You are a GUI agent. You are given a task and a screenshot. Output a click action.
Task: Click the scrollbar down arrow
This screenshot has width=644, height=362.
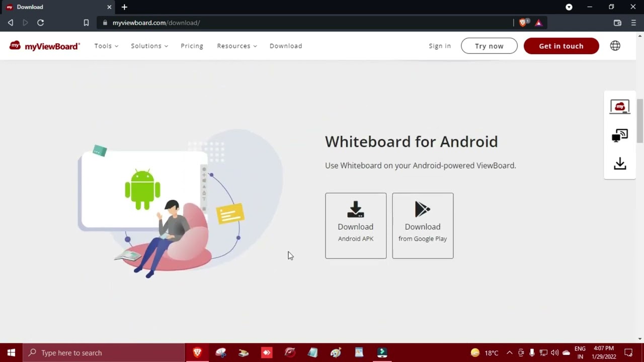tap(640, 339)
